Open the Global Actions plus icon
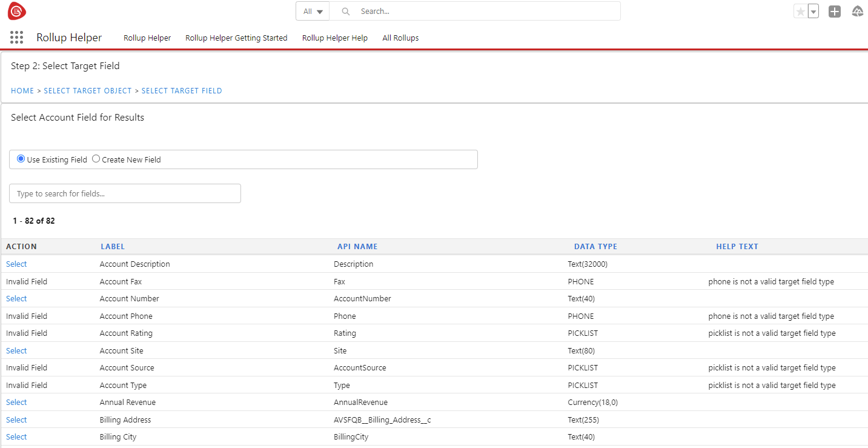 (835, 12)
